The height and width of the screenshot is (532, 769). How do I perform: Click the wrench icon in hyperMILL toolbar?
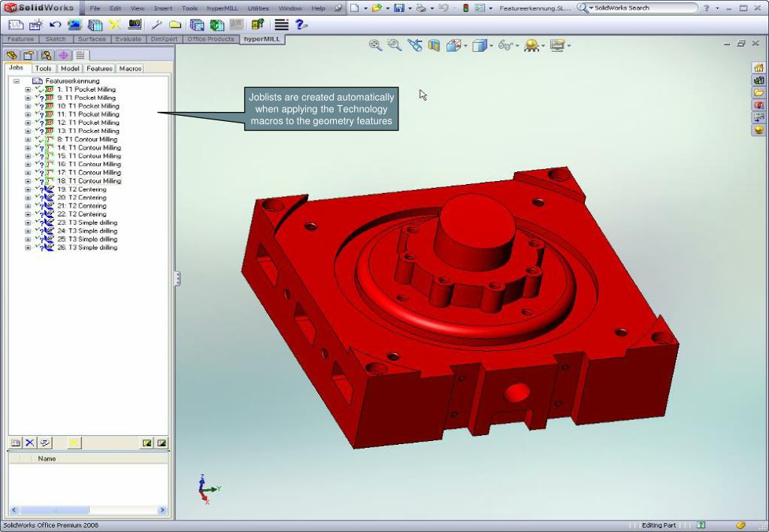tap(156, 25)
